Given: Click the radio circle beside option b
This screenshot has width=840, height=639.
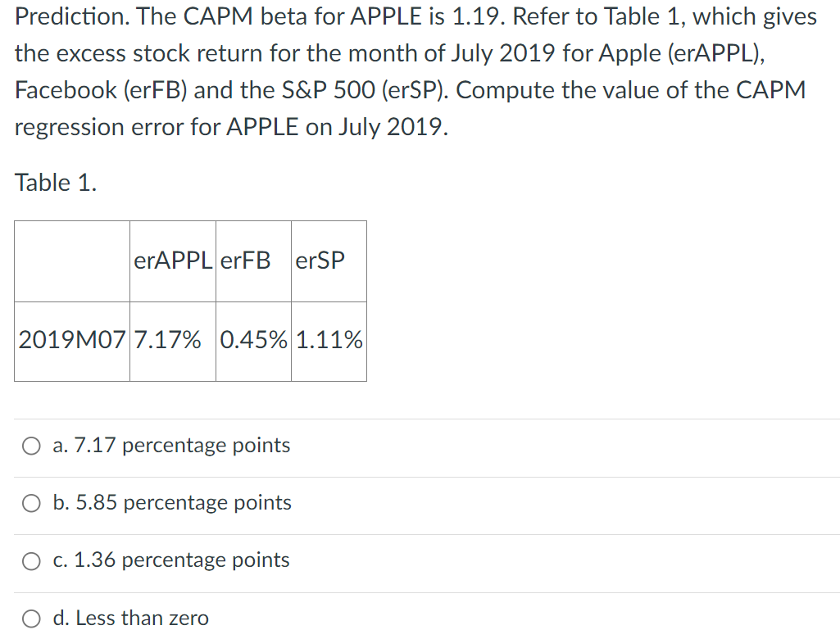Looking at the screenshot, I should [31, 503].
